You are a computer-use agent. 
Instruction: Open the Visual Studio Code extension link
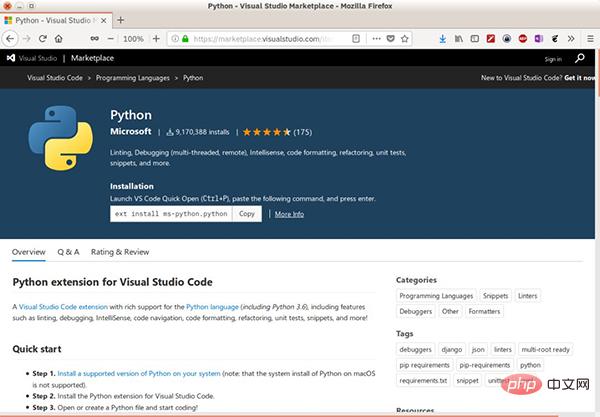[63, 307]
